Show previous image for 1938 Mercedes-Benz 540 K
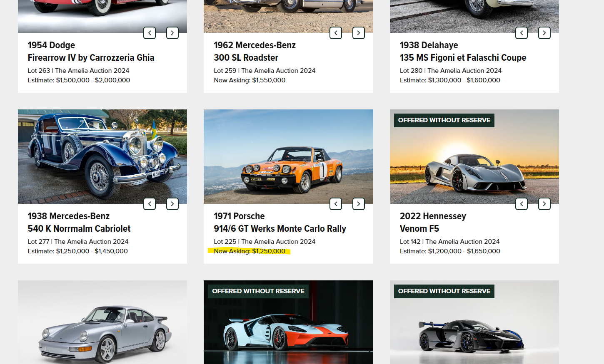Viewport: 604px width, 364px height. point(150,204)
